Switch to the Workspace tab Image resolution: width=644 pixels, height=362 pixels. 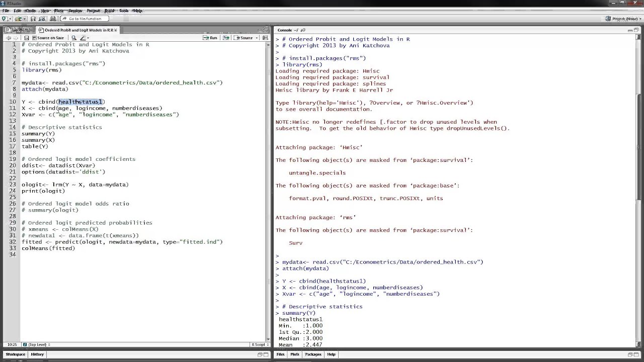click(x=15, y=354)
